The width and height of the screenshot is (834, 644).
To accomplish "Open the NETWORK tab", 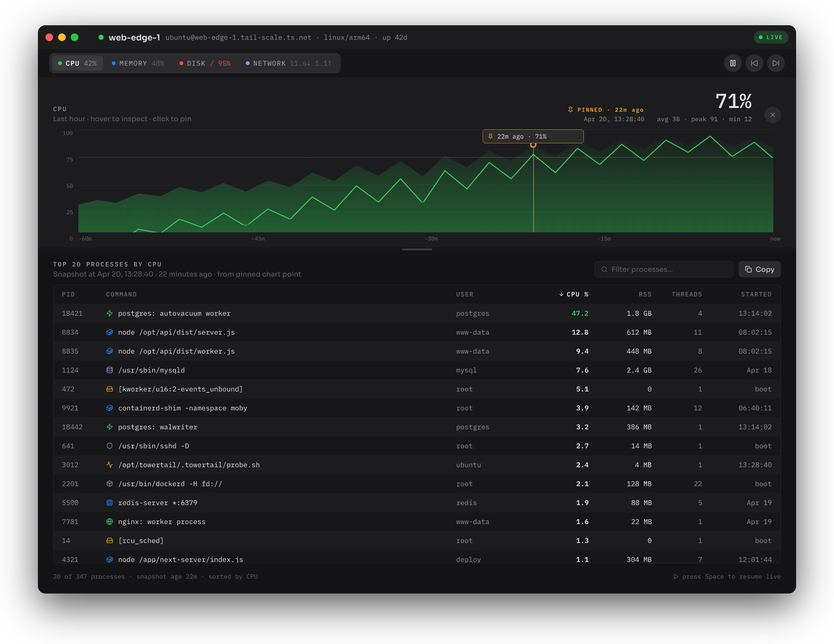I will point(289,63).
